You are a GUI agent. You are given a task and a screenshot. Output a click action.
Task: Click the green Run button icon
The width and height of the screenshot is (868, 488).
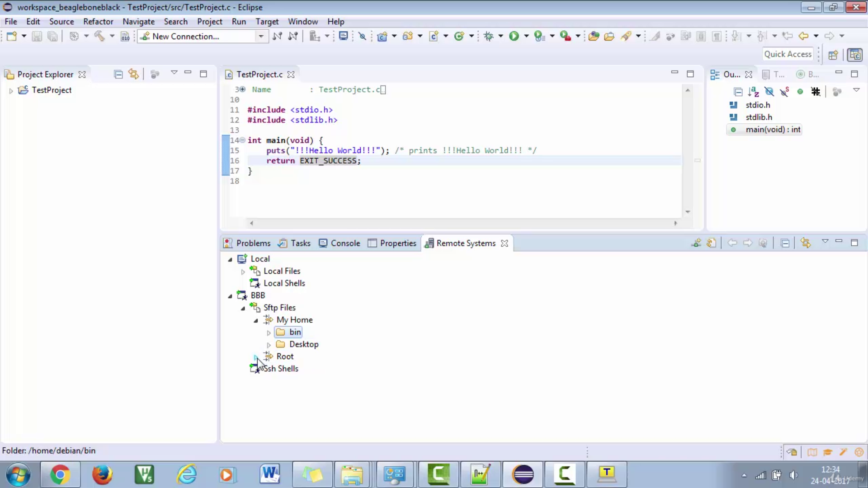pyautogui.click(x=514, y=36)
